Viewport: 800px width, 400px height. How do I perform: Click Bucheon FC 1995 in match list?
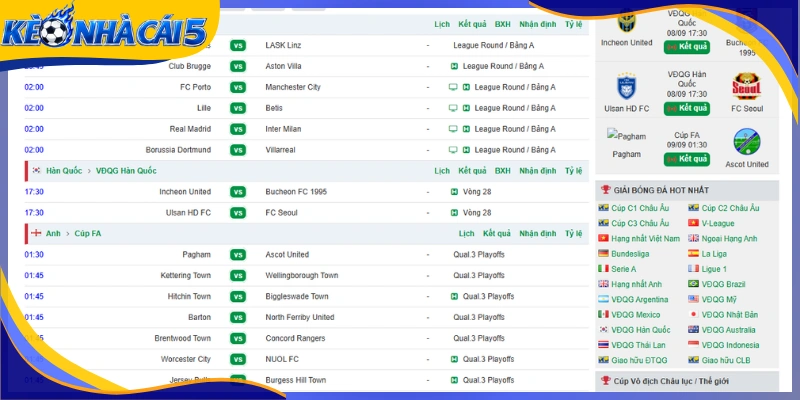pos(296,192)
